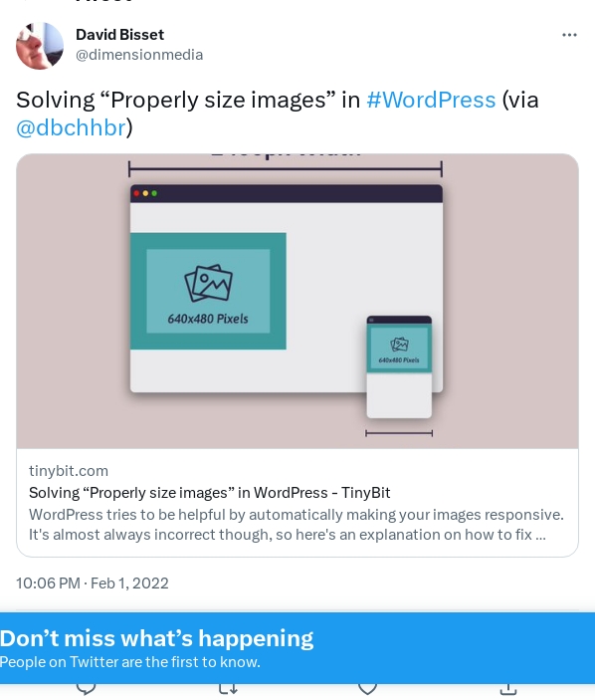
Task: Click the reply speech bubble icon
Action: pos(87,689)
